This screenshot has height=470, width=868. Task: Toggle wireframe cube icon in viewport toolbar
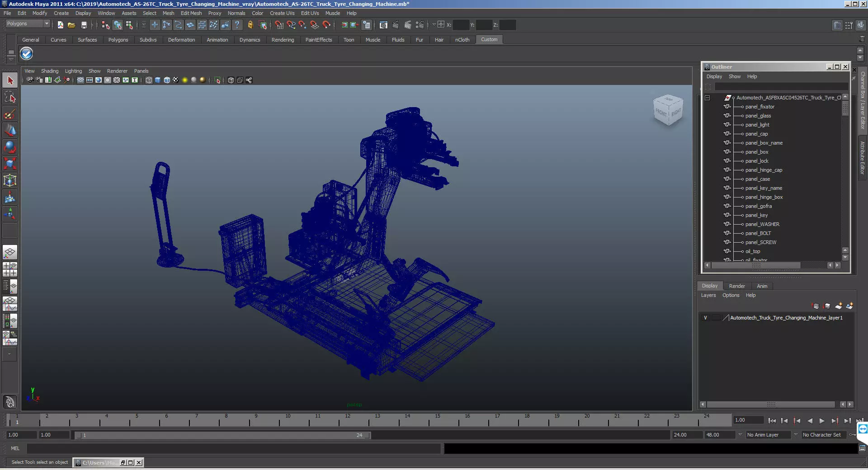click(149, 80)
